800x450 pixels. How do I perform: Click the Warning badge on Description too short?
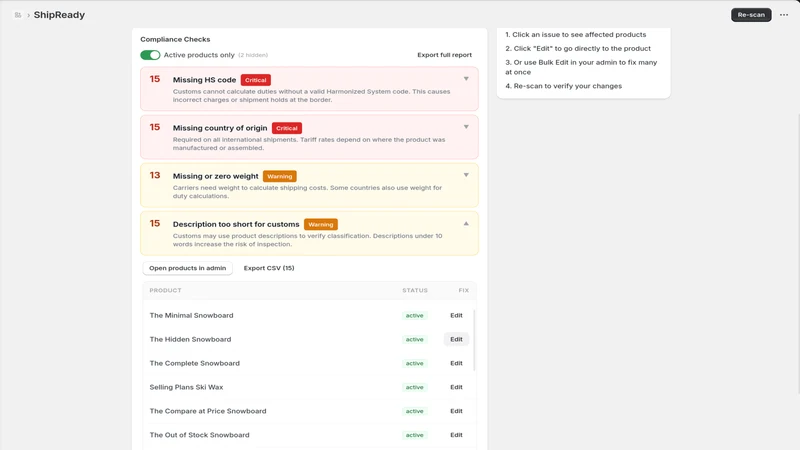[320, 224]
